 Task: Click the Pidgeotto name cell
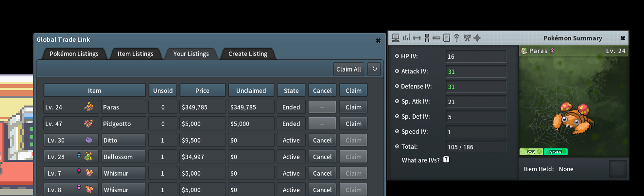[123, 124]
